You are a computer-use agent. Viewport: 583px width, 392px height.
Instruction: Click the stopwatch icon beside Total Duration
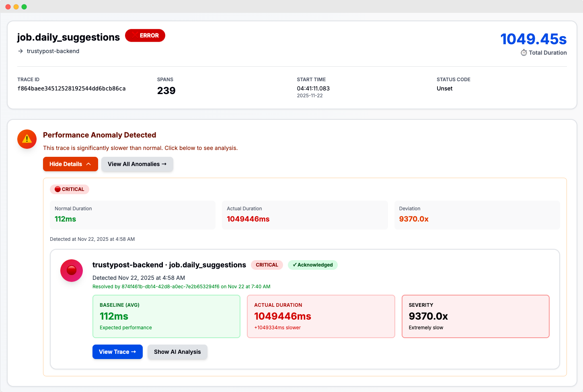point(523,53)
